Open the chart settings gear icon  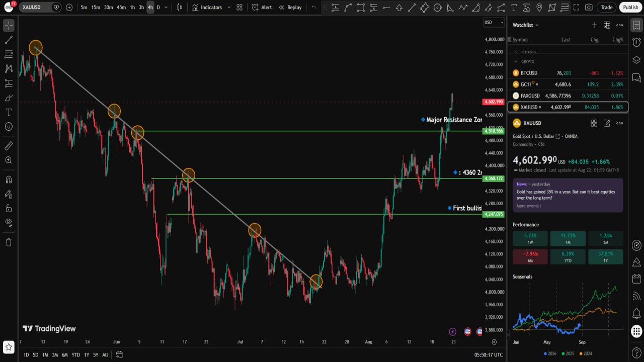click(x=494, y=342)
